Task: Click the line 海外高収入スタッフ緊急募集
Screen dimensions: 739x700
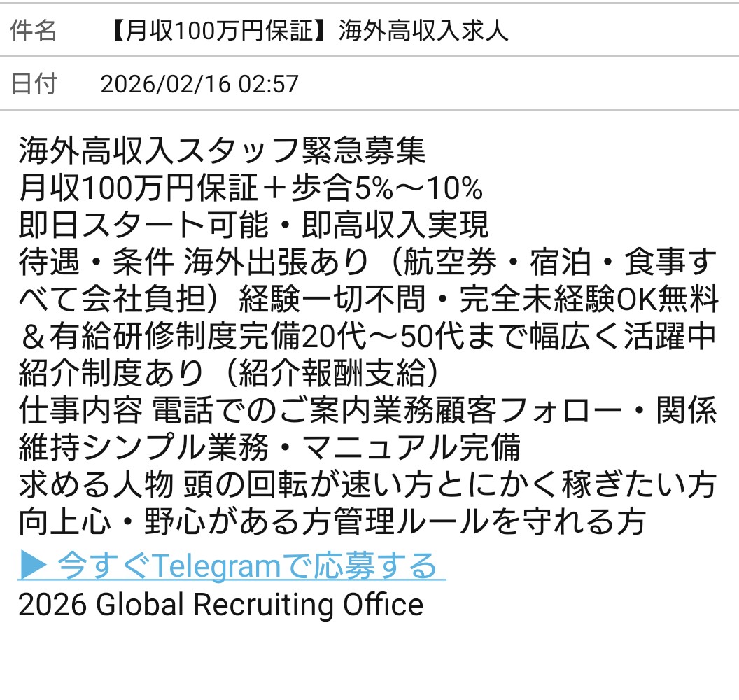Action: [x=222, y=150]
